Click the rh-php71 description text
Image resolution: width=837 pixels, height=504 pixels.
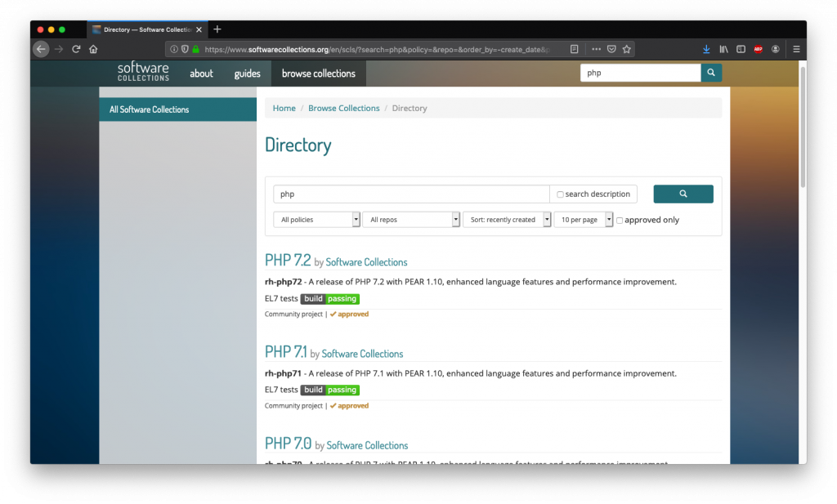tap(470, 373)
